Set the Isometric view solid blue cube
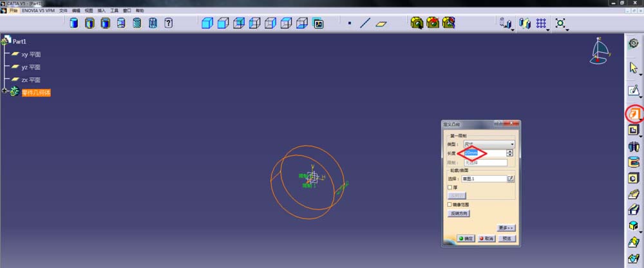The width and height of the screenshot is (644, 268). pyautogui.click(x=207, y=23)
